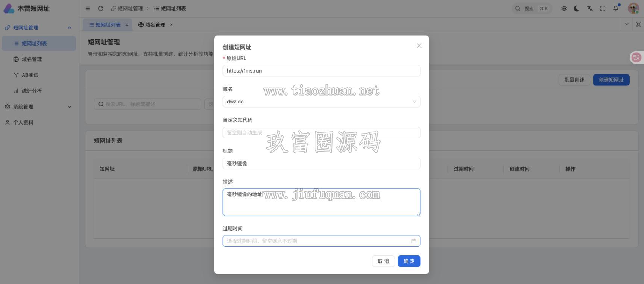Click AB测试 branch icon in sidebar
Screen dimensions: 644x284
pyautogui.click(x=16, y=75)
